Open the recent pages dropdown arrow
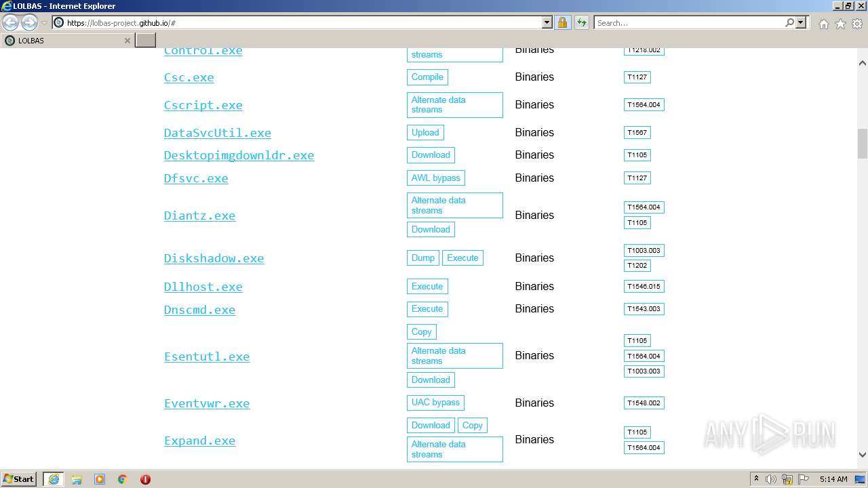The height and width of the screenshot is (488, 868). pyautogui.click(x=44, y=23)
